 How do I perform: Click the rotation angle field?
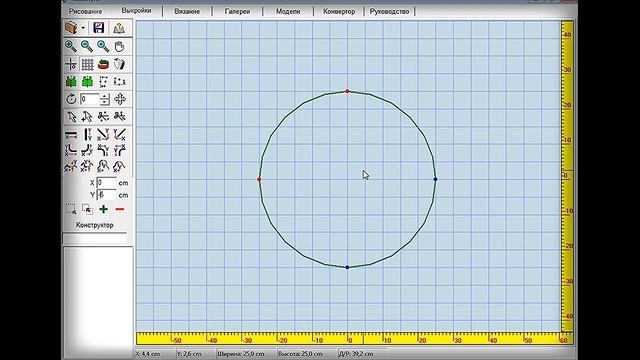(89, 99)
